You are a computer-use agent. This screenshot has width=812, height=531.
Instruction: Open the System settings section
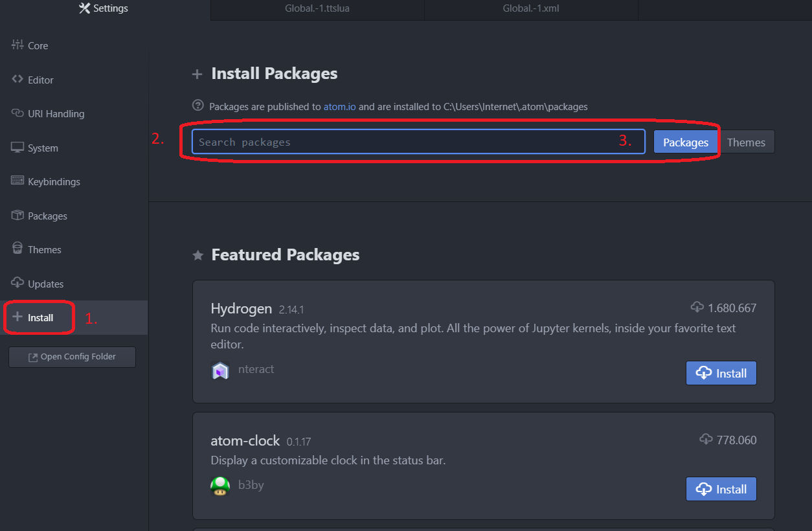pyautogui.click(x=74, y=148)
